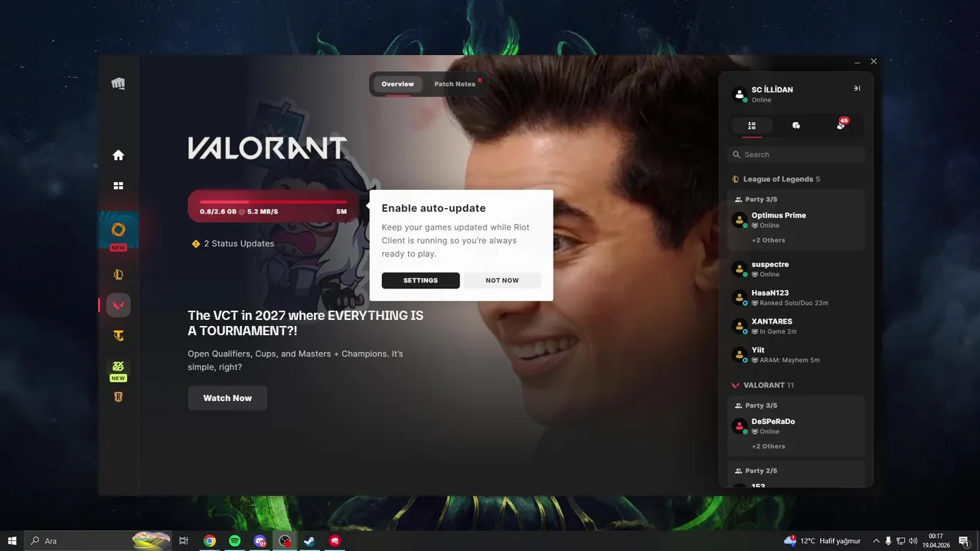Select friend Yiit in the list
980x551 pixels.
point(796,354)
